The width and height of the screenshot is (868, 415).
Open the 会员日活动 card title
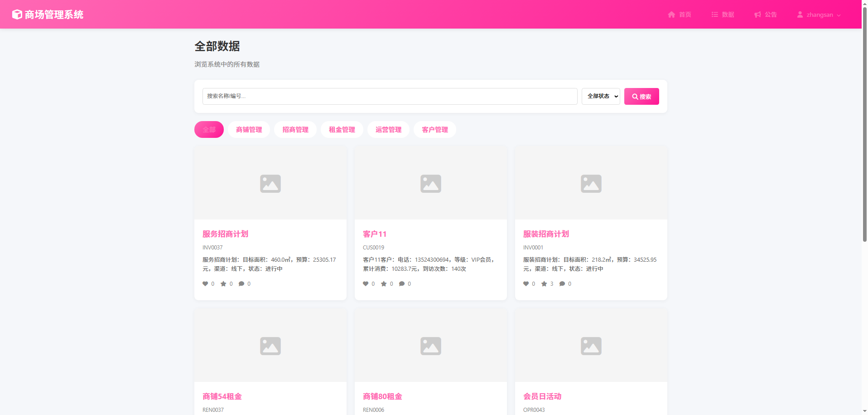pyautogui.click(x=542, y=396)
